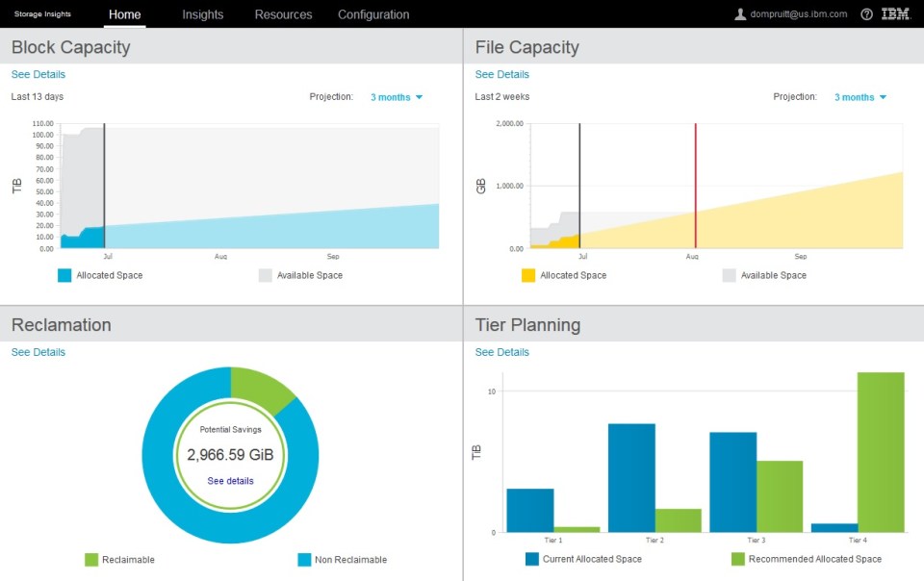Open the Configuration menu
This screenshot has width=924, height=581.
(373, 14)
